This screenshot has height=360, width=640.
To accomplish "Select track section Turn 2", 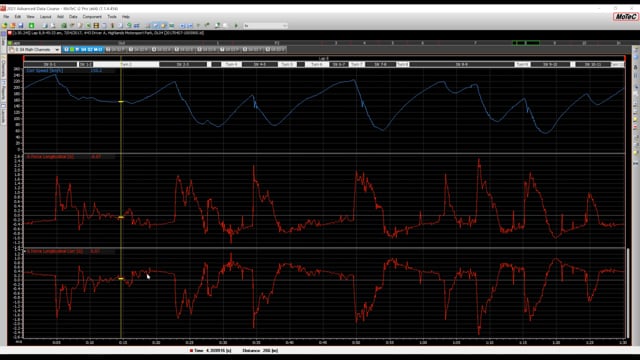I will pyautogui.click(x=126, y=64).
